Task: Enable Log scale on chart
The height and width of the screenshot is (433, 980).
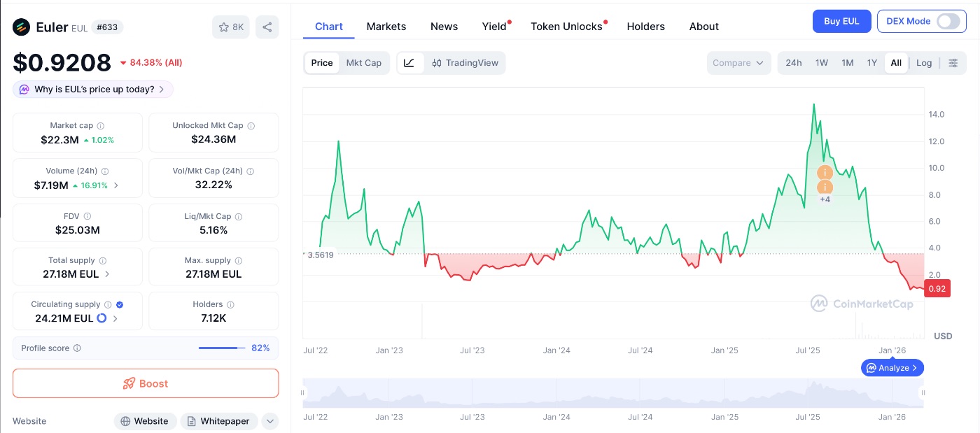Action: 924,63
